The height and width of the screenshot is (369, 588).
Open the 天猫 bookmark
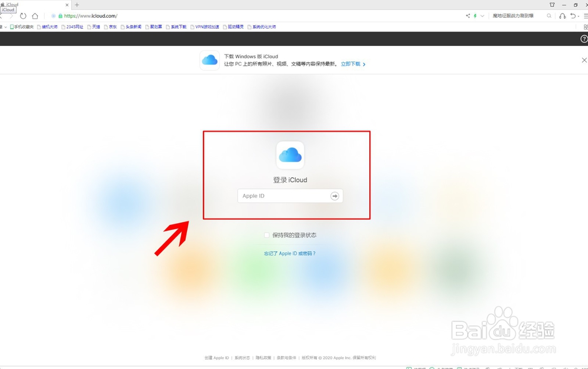click(x=93, y=27)
